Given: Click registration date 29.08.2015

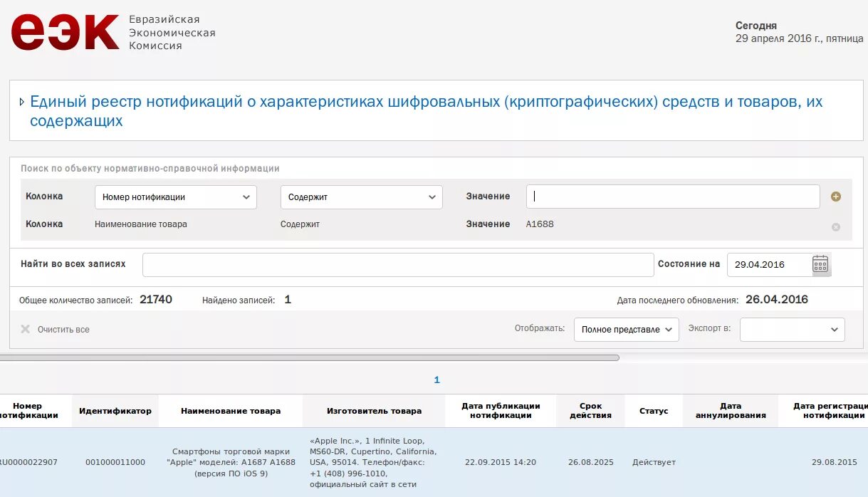Looking at the screenshot, I should pos(835,462).
